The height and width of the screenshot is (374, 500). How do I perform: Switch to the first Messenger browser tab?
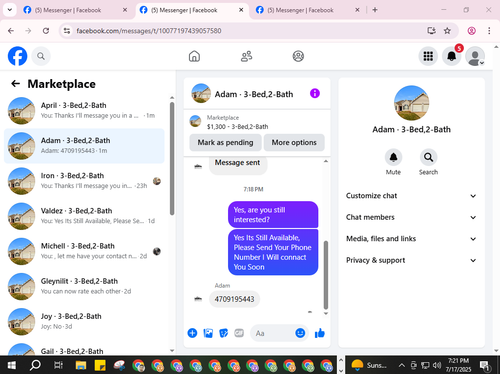(75, 10)
